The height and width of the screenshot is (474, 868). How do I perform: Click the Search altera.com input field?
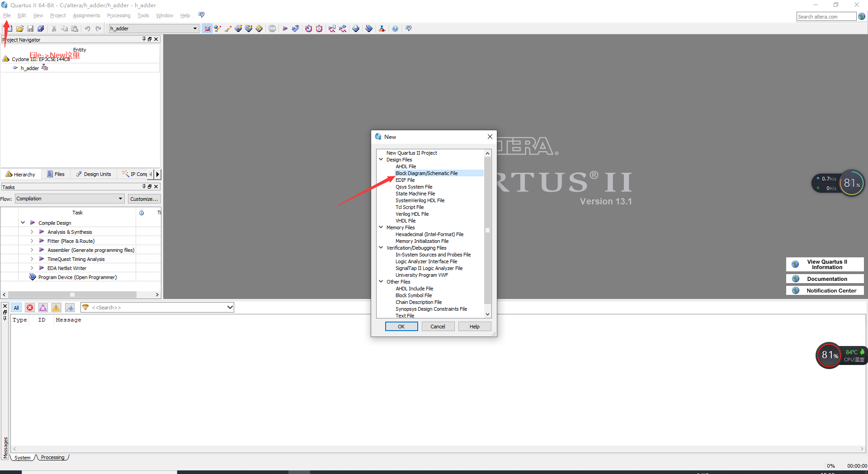pyautogui.click(x=826, y=17)
